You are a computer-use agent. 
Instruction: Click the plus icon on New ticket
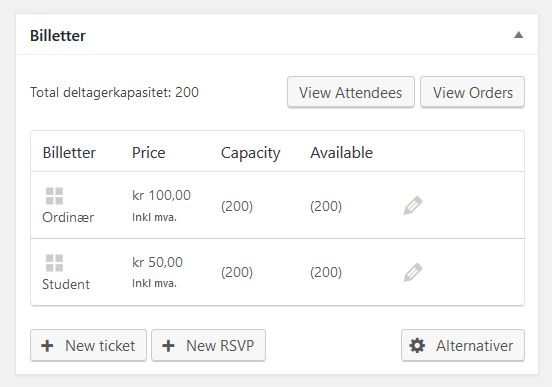[x=47, y=346]
